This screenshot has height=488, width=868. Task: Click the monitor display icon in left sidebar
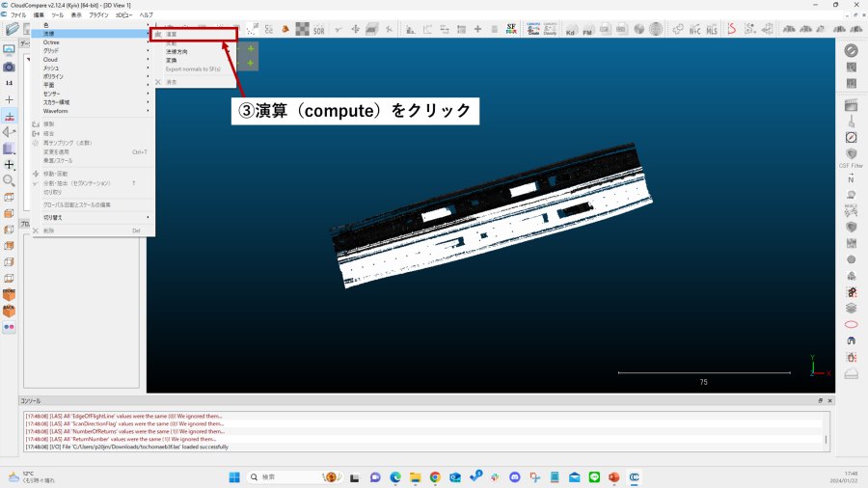(9, 50)
